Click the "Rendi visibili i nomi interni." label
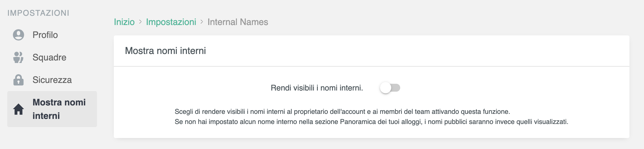Image resolution: width=644 pixels, height=149 pixels. tap(317, 88)
